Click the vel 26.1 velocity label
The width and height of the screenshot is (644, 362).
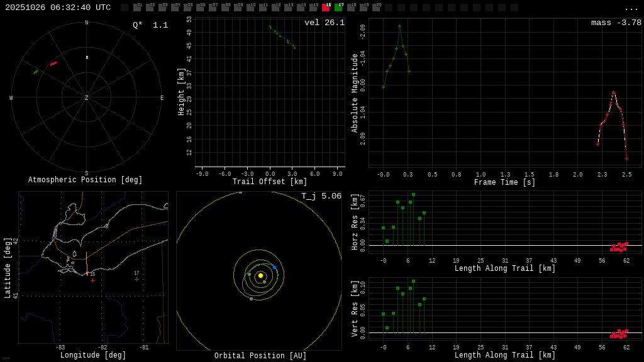point(324,23)
